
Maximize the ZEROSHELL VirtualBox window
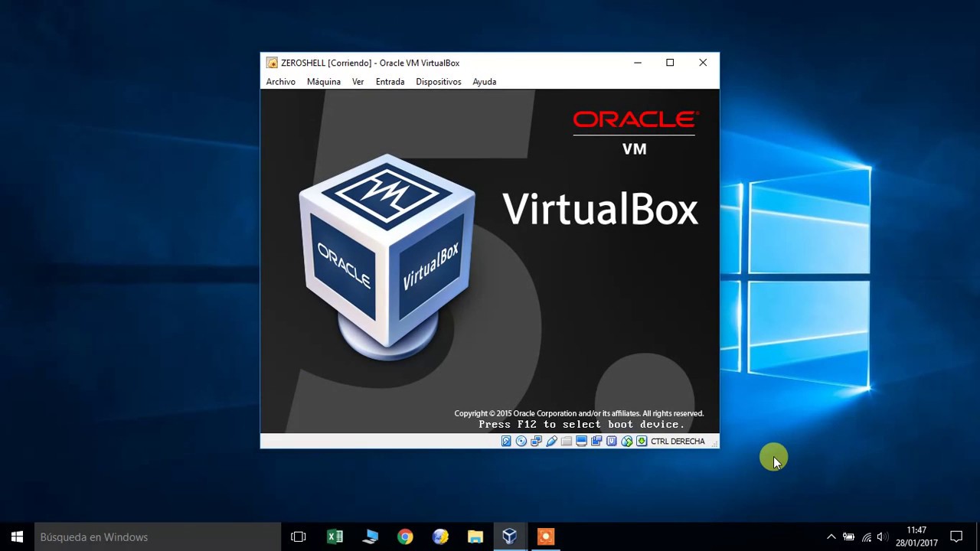(x=670, y=63)
